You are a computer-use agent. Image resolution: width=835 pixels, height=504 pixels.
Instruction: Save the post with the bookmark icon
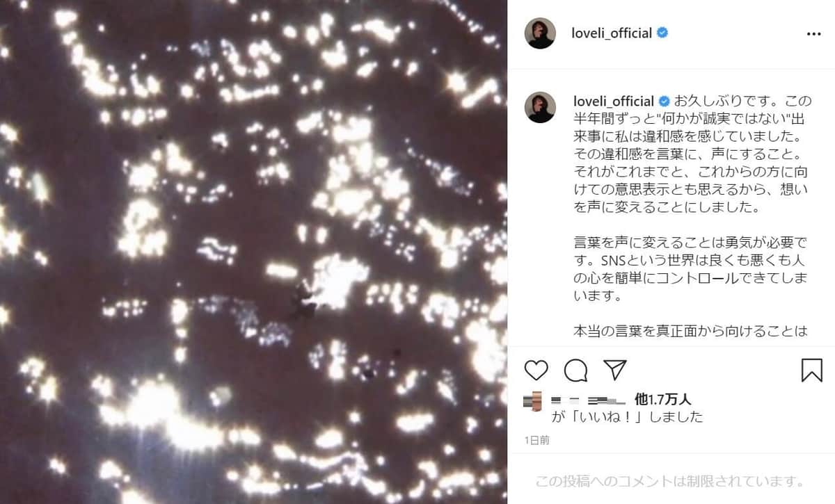pyautogui.click(x=811, y=370)
